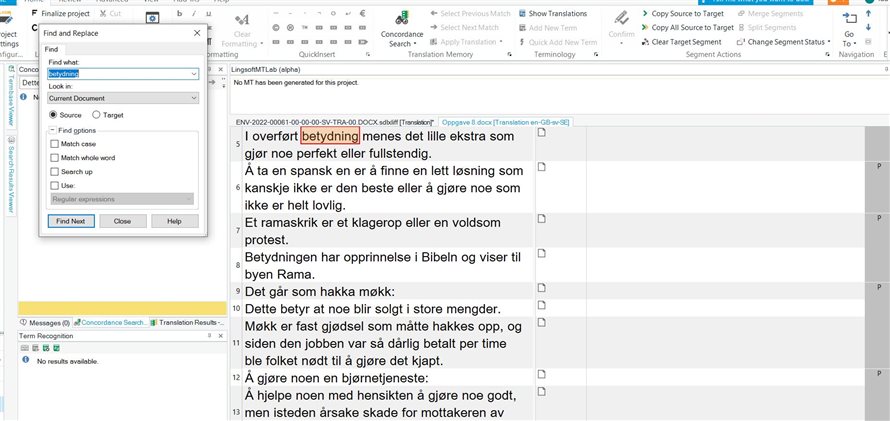The height and width of the screenshot is (421, 890).
Task: Apply underline formatting
Action: [x=208, y=13]
